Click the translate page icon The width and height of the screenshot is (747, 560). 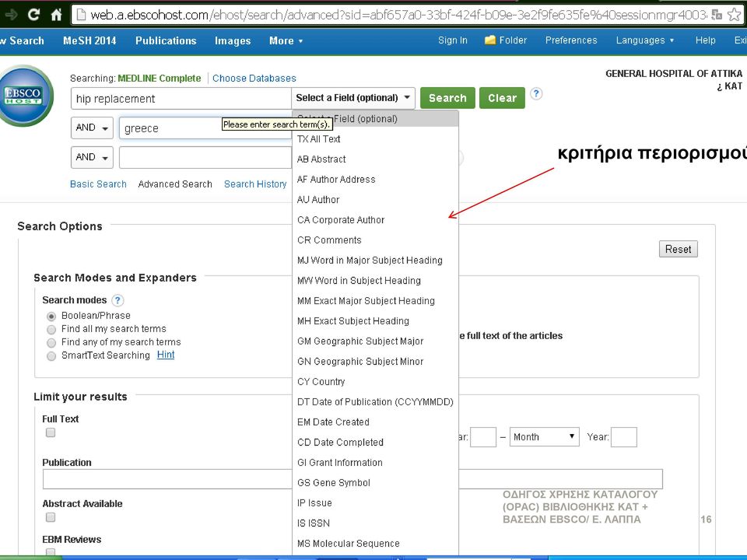click(716, 16)
